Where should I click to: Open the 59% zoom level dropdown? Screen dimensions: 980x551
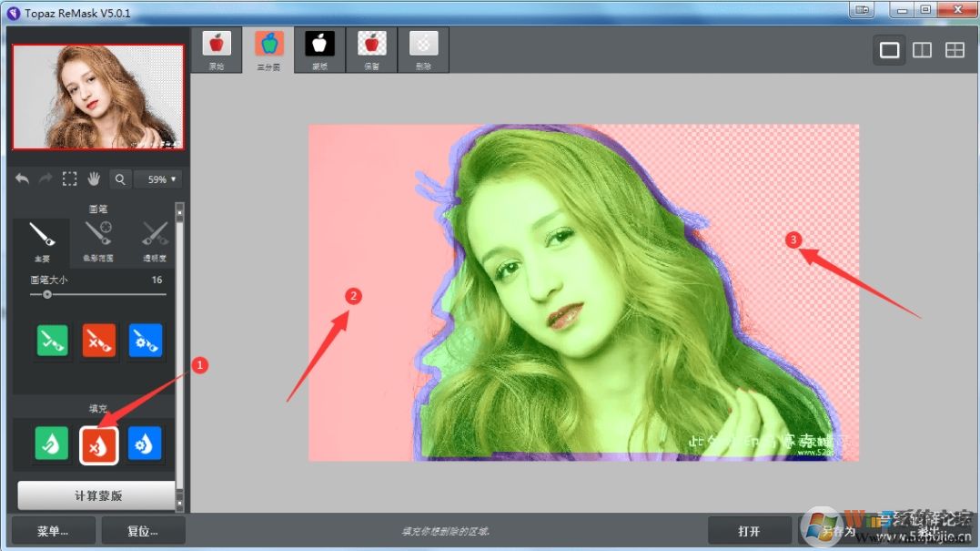pyautogui.click(x=157, y=179)
